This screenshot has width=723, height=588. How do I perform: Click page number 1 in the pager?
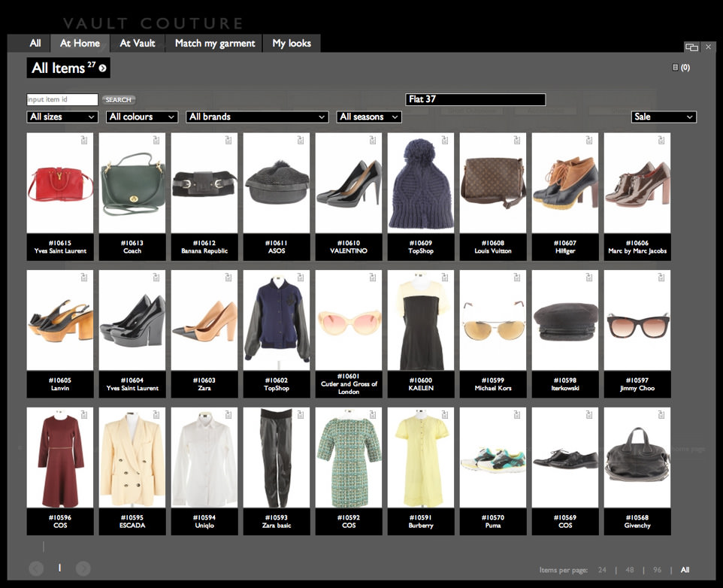(x=59, y=568)
